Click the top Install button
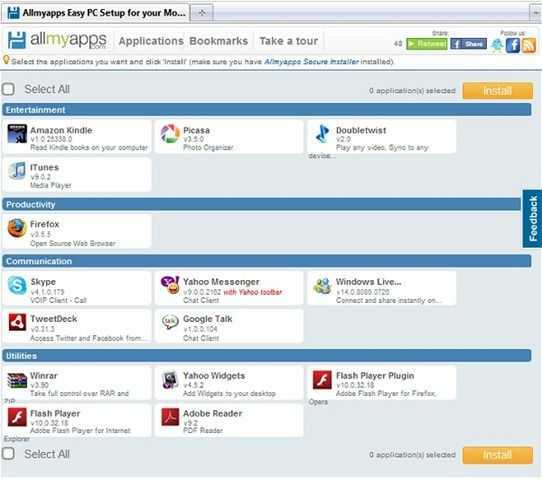 click(497, 91)
